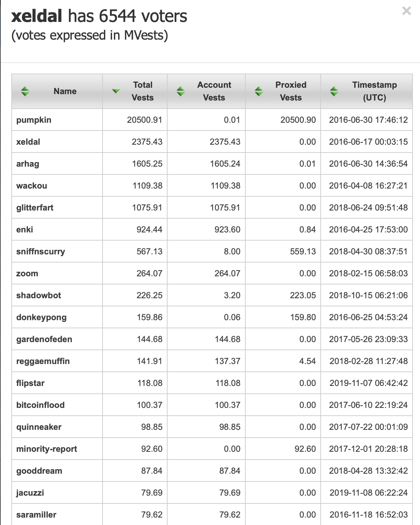Select timestamp 2016-06-17 00:03:15

tap(368, 142)
